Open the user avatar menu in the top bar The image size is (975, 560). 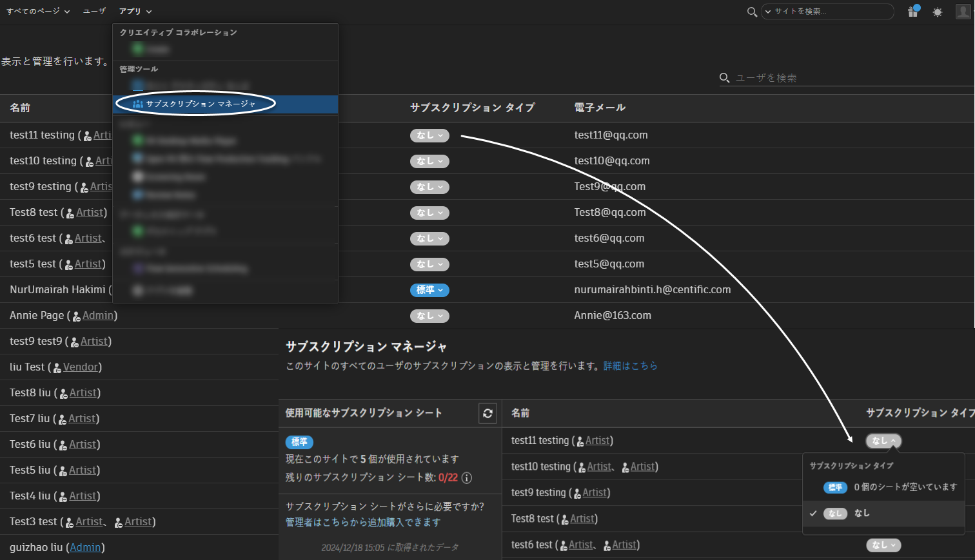coord(963,12)
